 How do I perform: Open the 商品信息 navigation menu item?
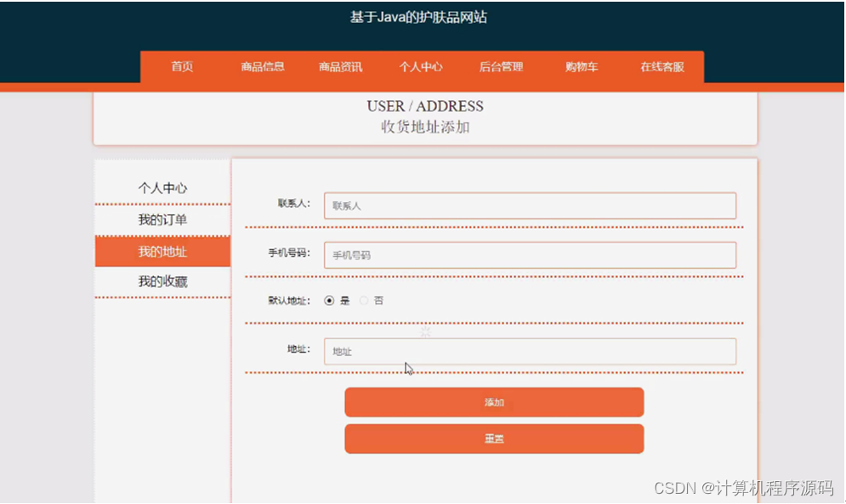pyautogui.click(x=261, y=67)
